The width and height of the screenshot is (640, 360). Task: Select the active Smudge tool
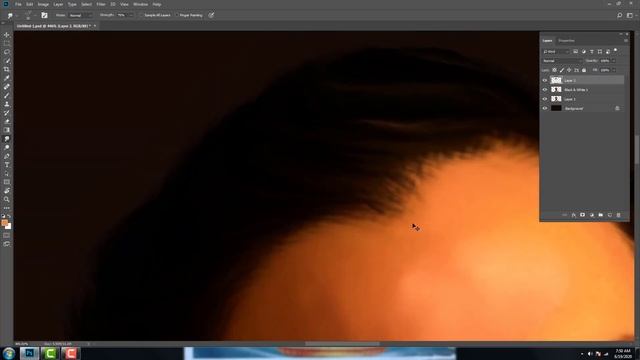tap(7, 139)
